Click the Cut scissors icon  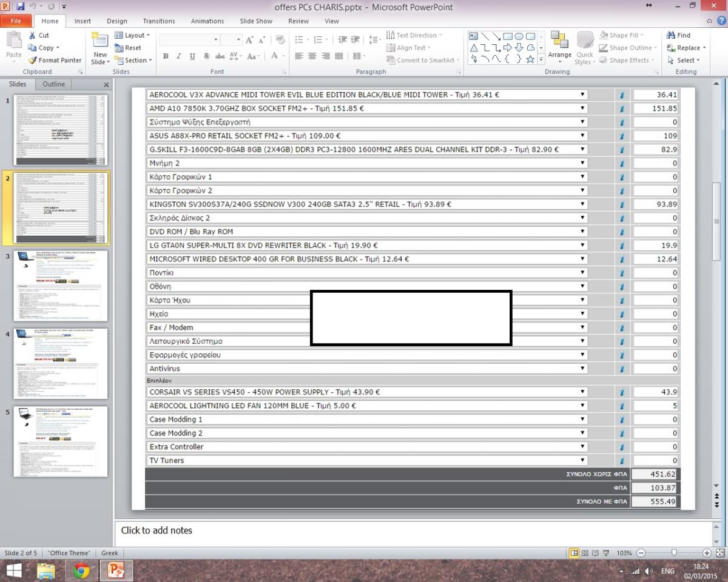(x=32, y=35)
